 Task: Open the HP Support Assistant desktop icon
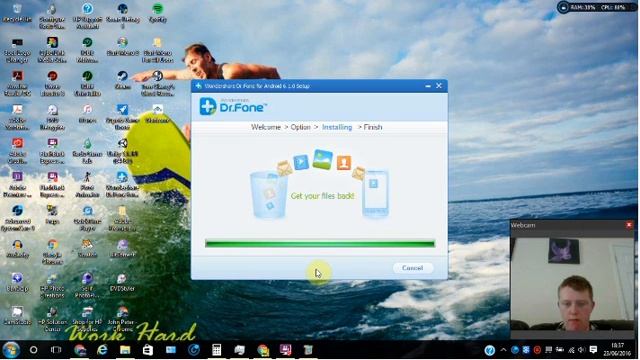[x=87, y=16]
